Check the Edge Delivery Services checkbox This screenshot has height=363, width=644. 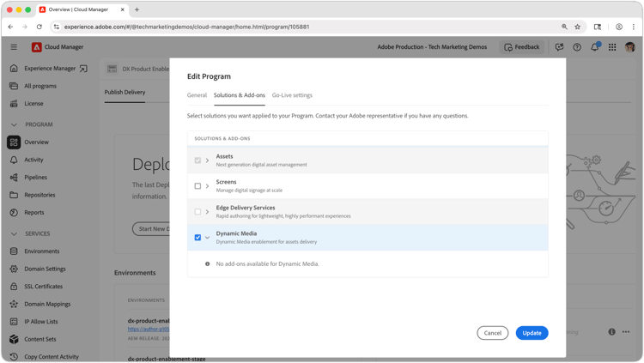point(197,212)
